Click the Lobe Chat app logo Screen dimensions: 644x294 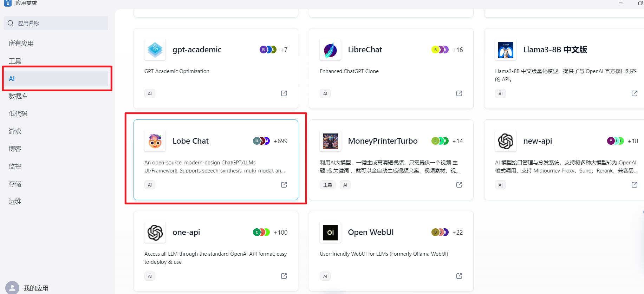tap(155, 141)
